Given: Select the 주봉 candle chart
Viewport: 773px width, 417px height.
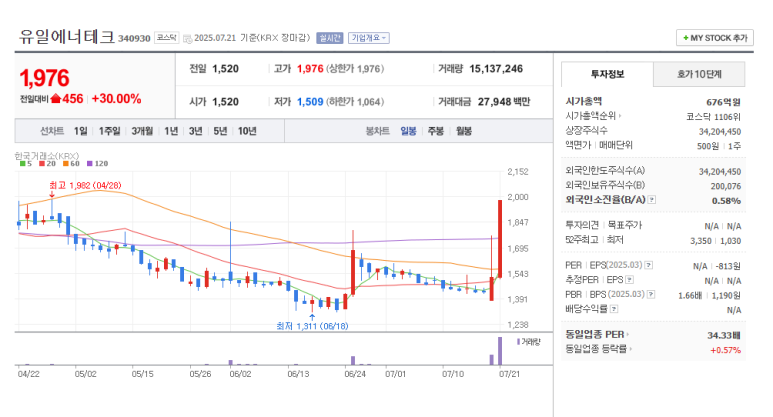Looking at the screenshot, I should [x=436, y=131].
